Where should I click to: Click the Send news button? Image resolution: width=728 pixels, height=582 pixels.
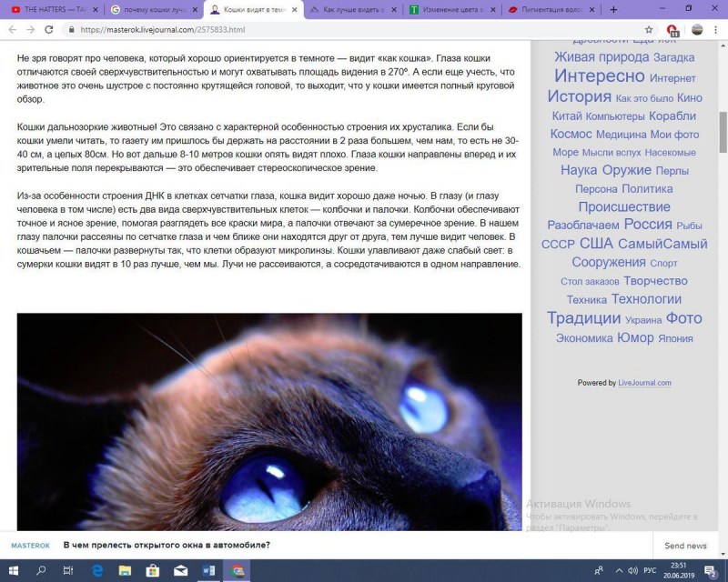[685, 546]
